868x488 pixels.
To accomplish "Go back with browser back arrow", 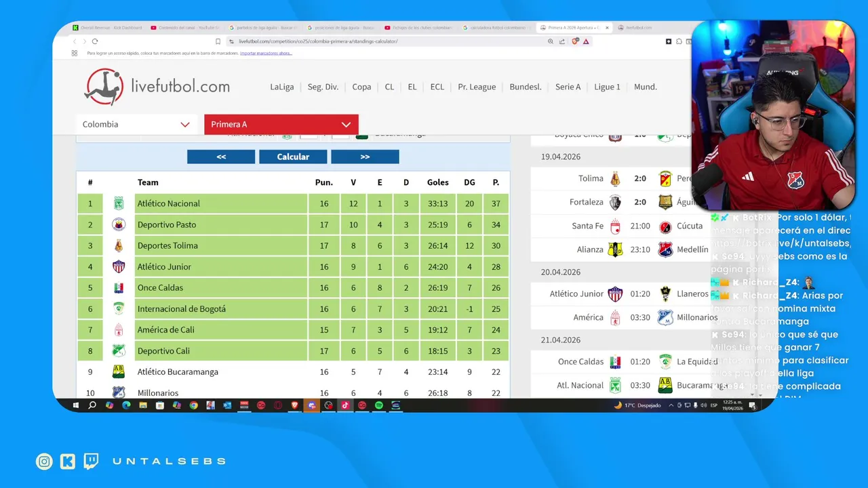I will click(75, 41).
